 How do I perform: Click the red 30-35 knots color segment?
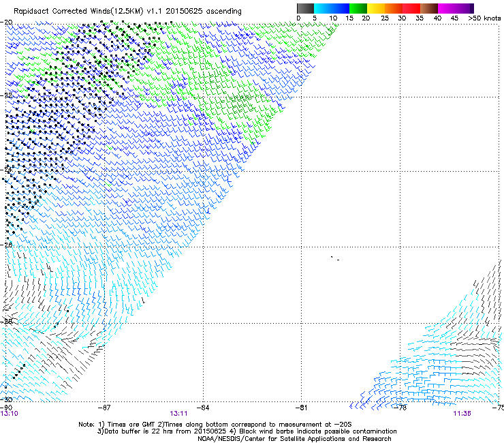[411, 8]
